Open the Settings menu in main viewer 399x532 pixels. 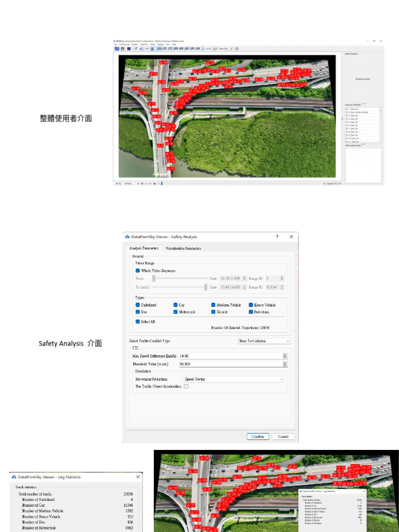[x=161, y=44]
